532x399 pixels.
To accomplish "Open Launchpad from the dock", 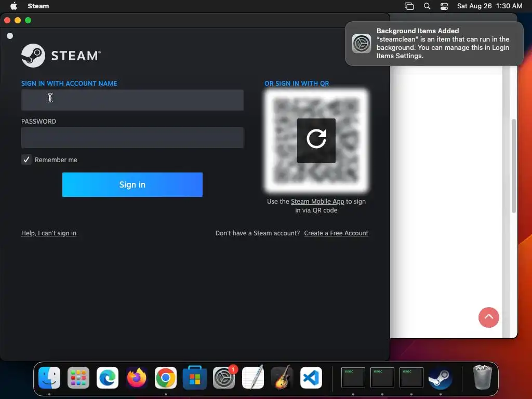I will point(78,378).
